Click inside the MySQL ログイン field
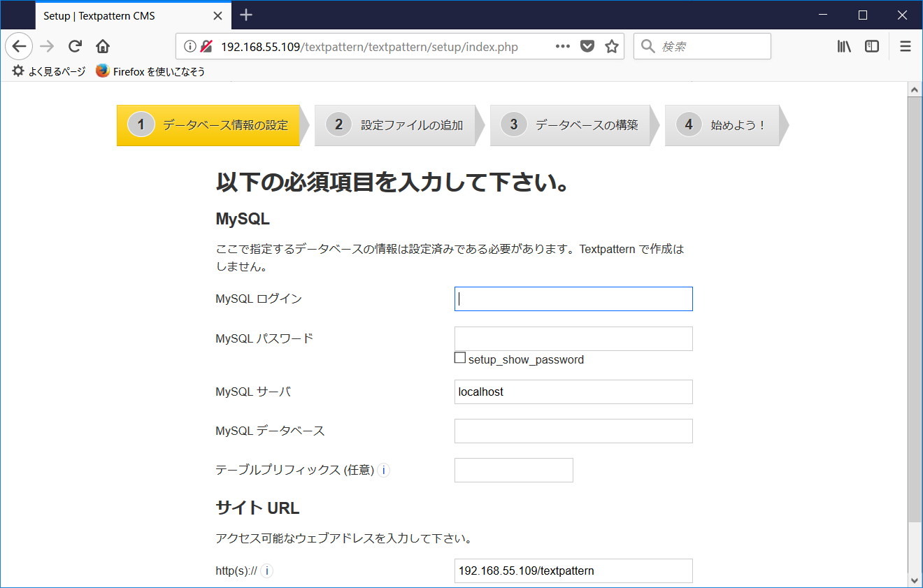Screen dimensions: 923x588 coord(573,299)
